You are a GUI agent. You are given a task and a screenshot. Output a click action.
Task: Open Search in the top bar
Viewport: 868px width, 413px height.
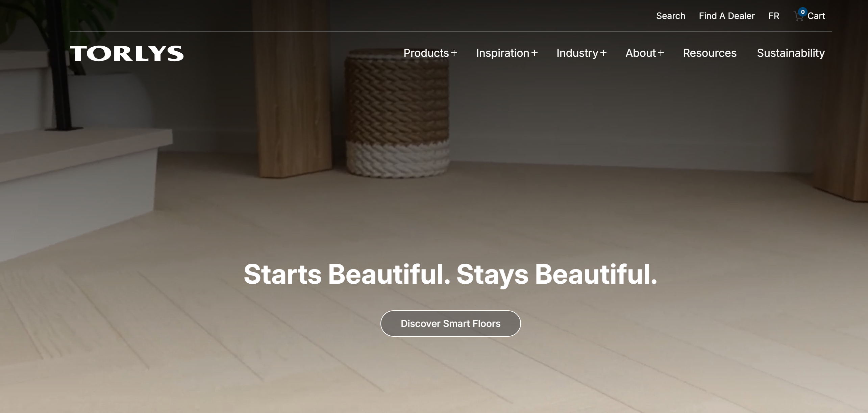(671, 16)
